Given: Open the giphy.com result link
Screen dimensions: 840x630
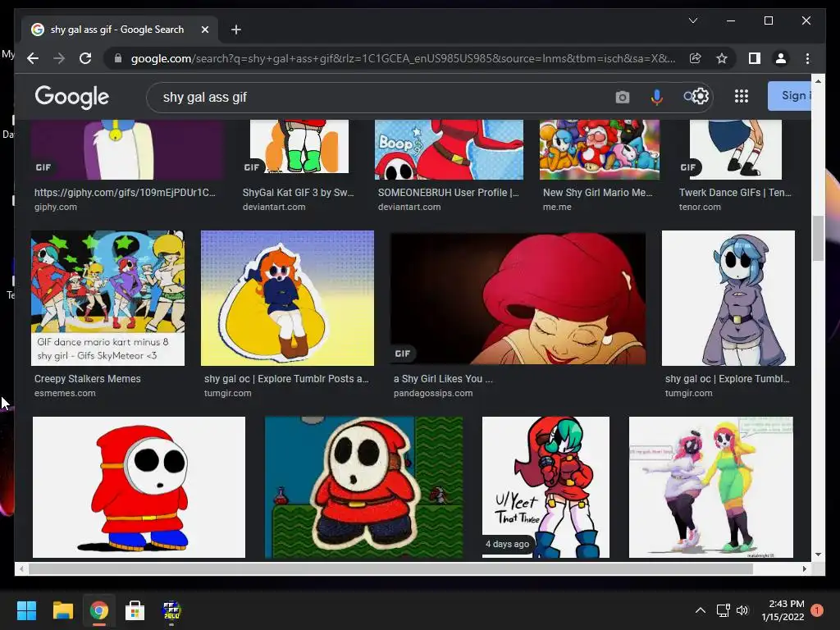Looking at the screenshot, I should tap(125, 199).
